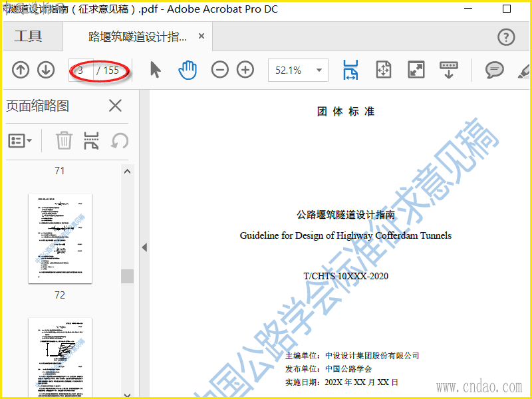Screen dimensions: 532x399
Task: Add a sticky note comment
Action: [x=494, y=70]
